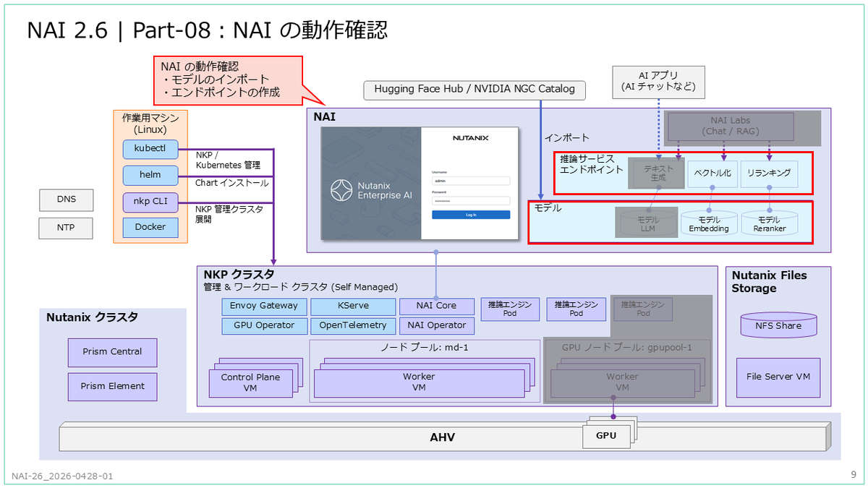This screenshot has width=868, height=488.
Task: Click the 管理 & ワークロード クラスタ (Self Managed) text
Action: pyautogui.click(x=300, y=288)
